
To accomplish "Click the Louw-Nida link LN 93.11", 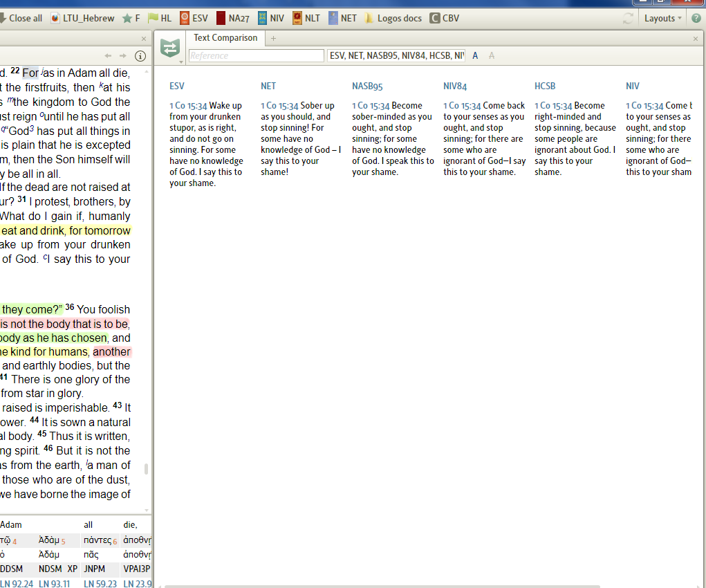I will (x=55, y=584).
